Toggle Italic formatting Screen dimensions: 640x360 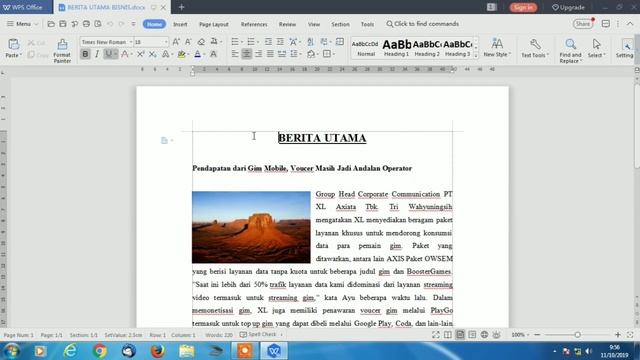[x=97, y=54]
